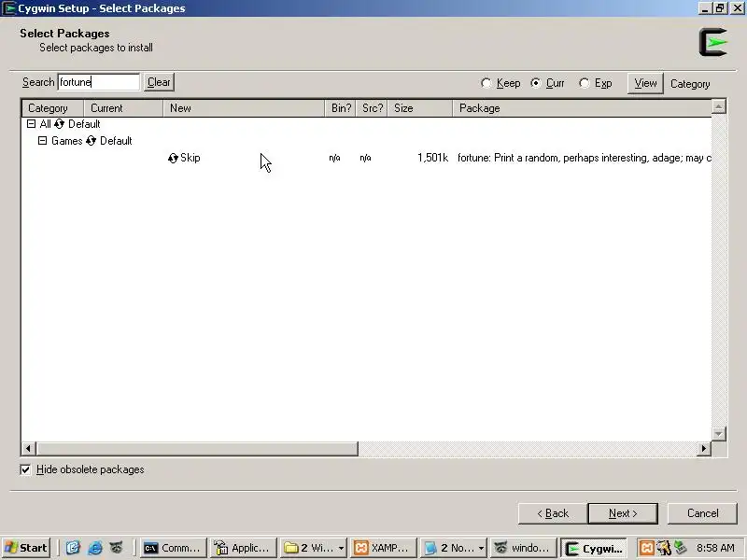The image size is (747, 560).
Task: Click the key-shaped system tray icon
Action: click(664, 548)
